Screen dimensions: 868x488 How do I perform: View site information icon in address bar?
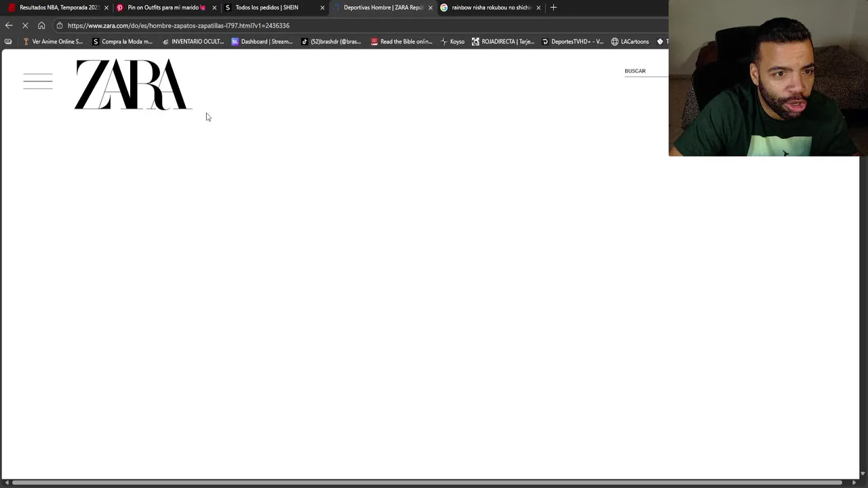(x=60, y=25)
